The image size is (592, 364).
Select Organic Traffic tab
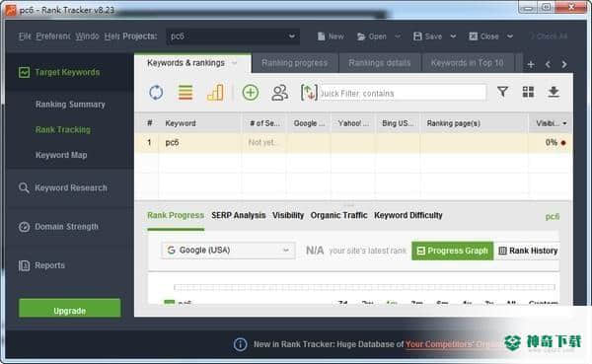338,216
